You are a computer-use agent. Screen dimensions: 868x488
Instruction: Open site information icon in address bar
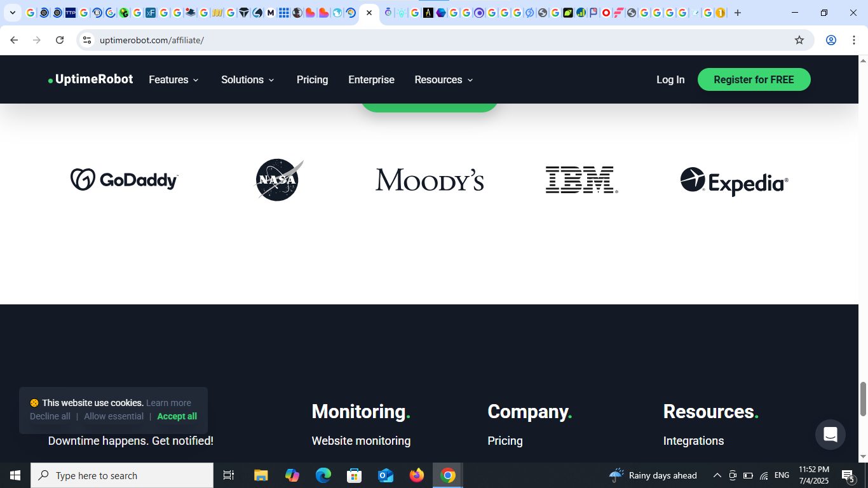tap(87, 40)
